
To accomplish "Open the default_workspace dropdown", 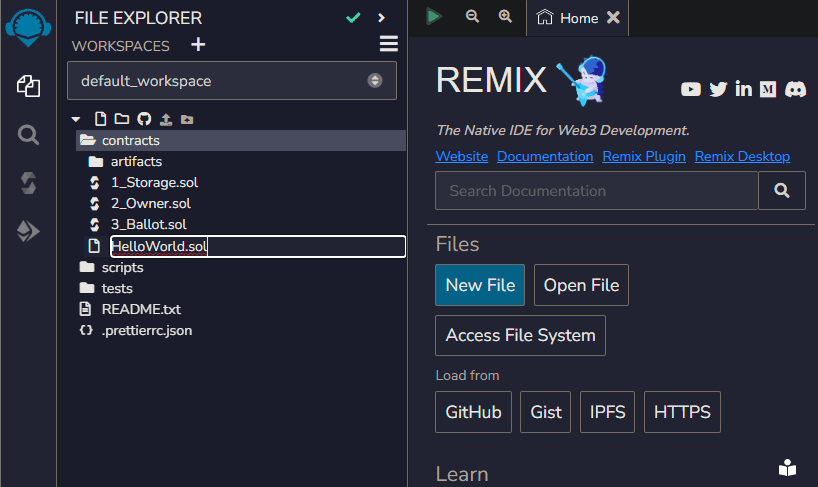I will 232,81.
